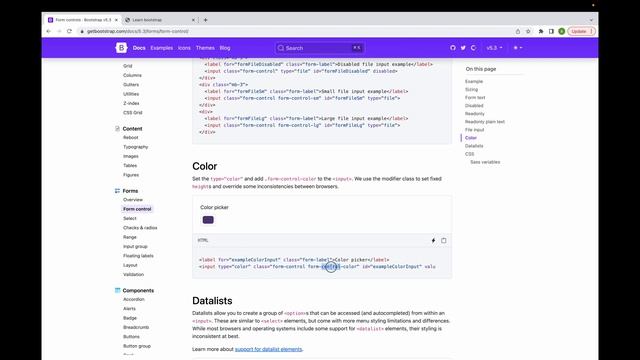Select Form control in sidebar

[x=137, y=209]
